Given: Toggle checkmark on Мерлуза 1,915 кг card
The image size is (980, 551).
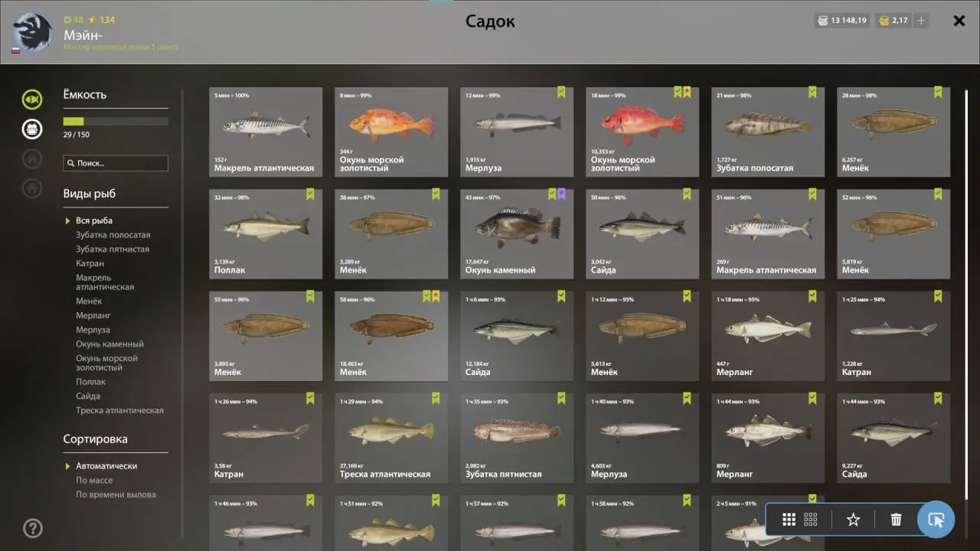Looking at the screenshot, I should (x=560, y=92).
